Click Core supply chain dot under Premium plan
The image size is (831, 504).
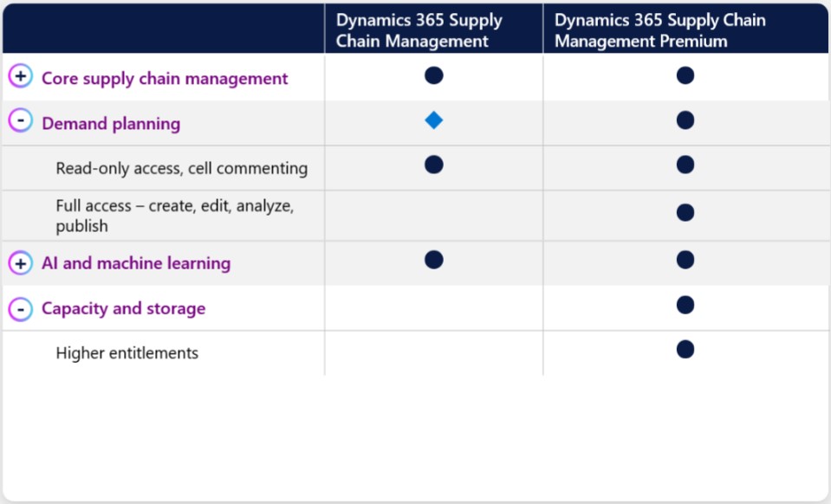tap(685, 75)
